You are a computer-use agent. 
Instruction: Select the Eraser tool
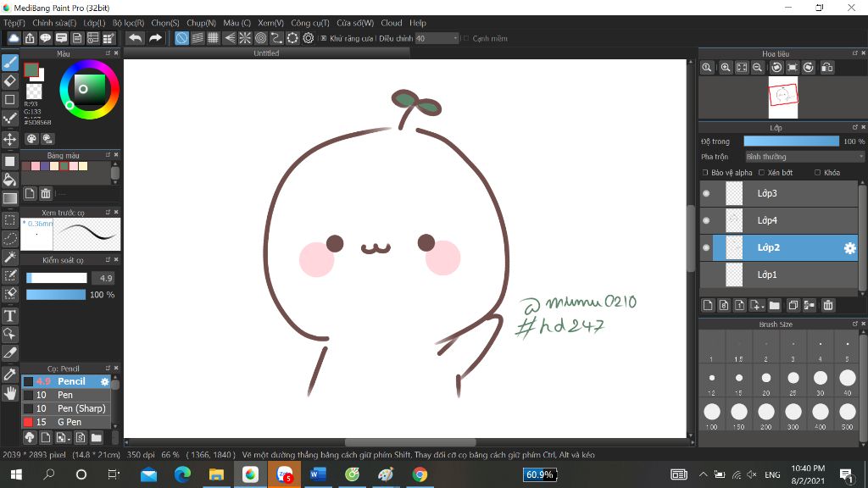tap(10, 81)
